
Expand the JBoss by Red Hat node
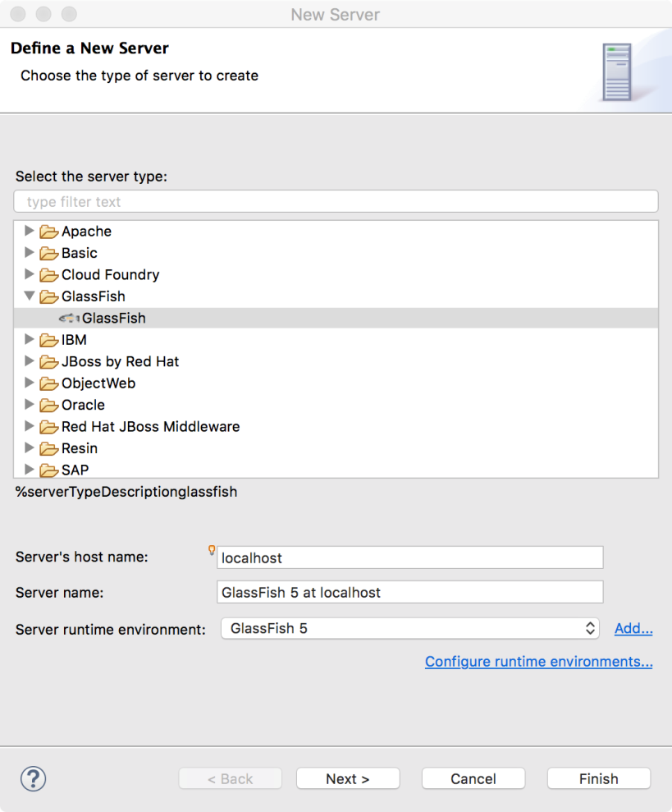click(x=30, y=361)
